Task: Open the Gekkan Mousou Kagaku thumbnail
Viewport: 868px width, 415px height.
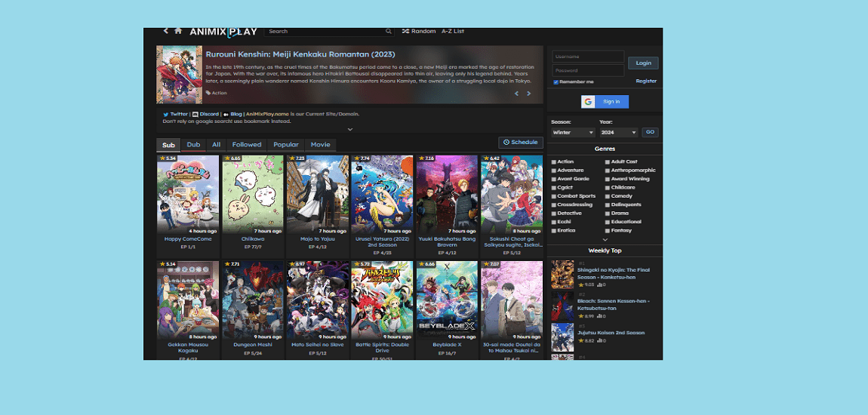Action: 188,300
